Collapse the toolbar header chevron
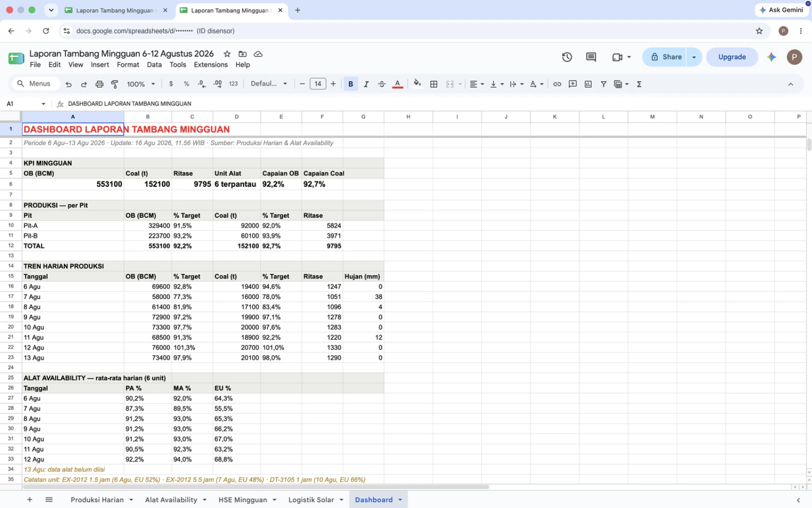The image size is (812, 508). point(790,84)
